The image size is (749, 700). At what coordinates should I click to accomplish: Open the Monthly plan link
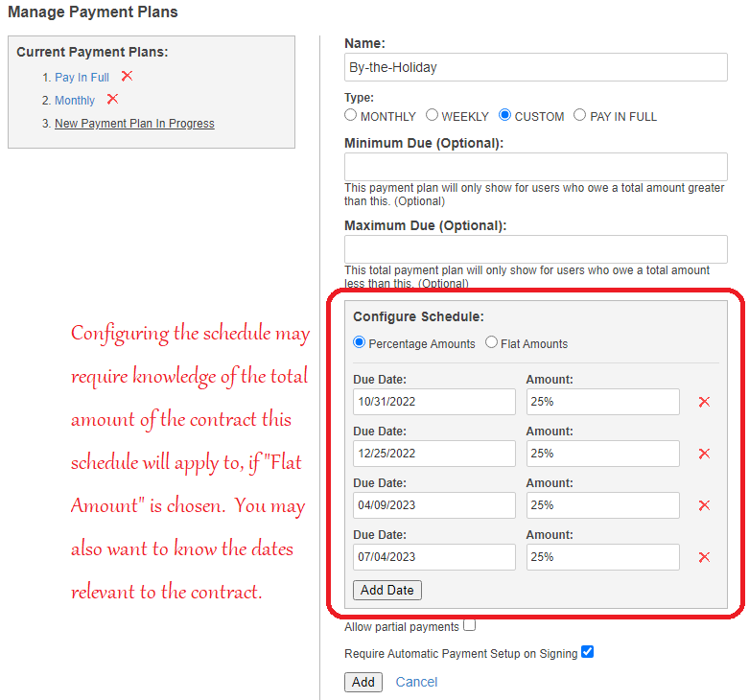[x=75, y=101]
